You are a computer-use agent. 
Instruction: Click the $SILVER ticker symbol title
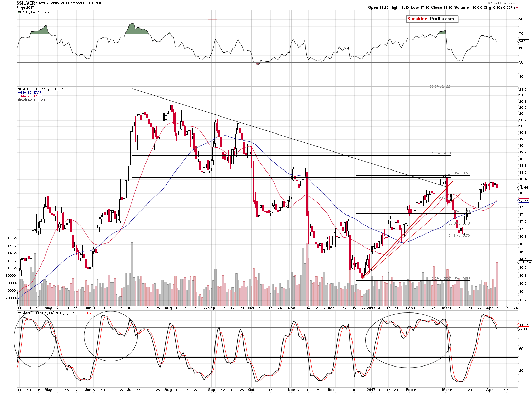click(26, 3)
